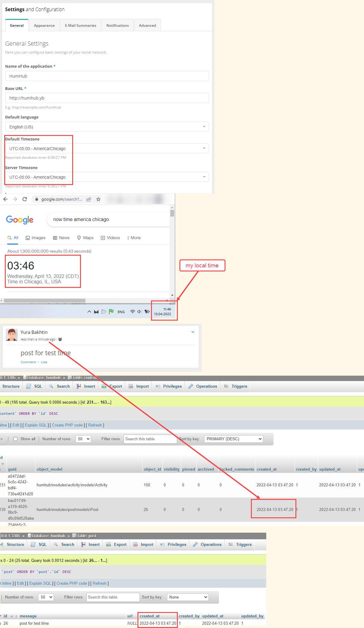Open the Operations tab in content table
This screenshot has width=364, height=628.
(x=203, y=386)
